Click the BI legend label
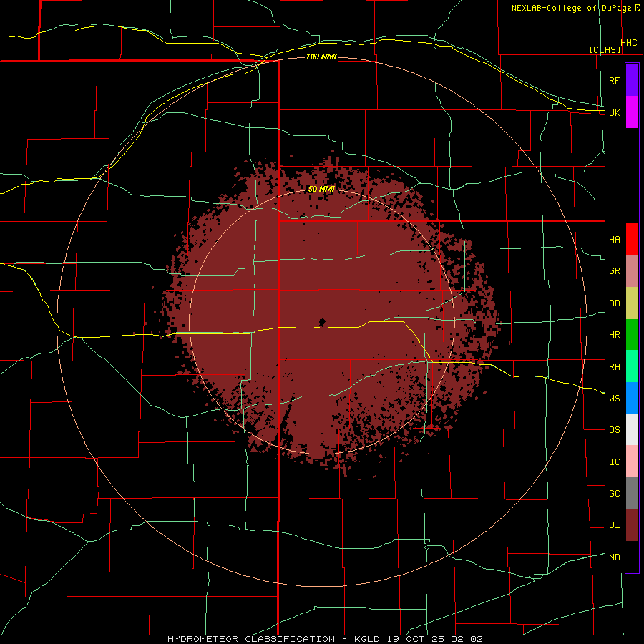This screenshot has height=644, width=644. point(615,525)
